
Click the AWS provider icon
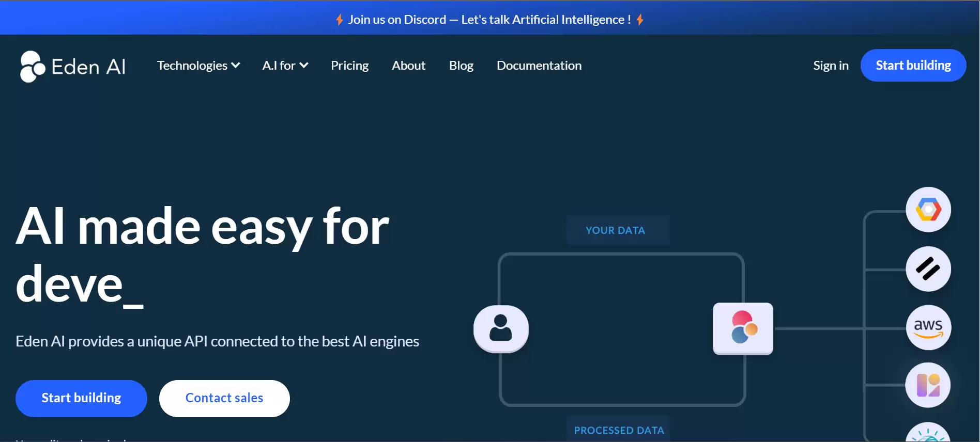coord(928,328)
